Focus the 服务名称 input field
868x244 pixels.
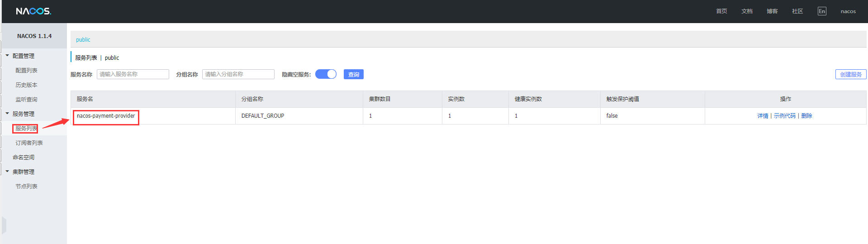click(133, 74)
